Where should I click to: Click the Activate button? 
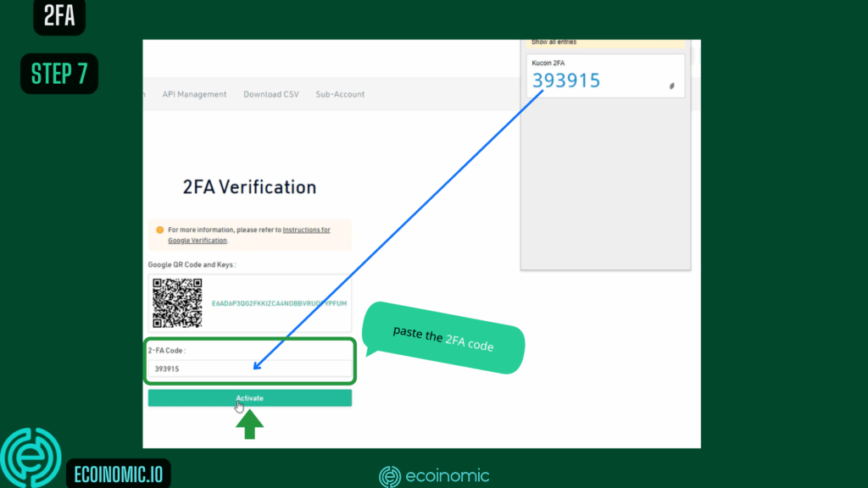250,398
